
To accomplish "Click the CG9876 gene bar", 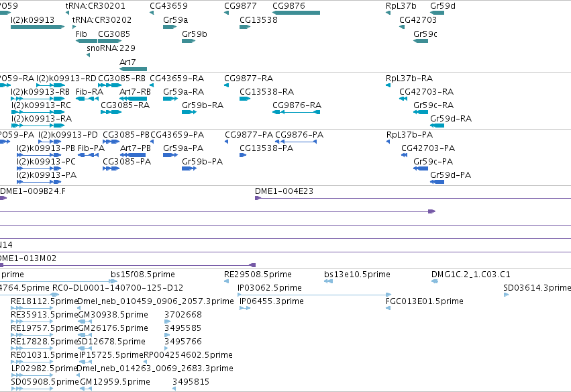I will click(296, 13).
